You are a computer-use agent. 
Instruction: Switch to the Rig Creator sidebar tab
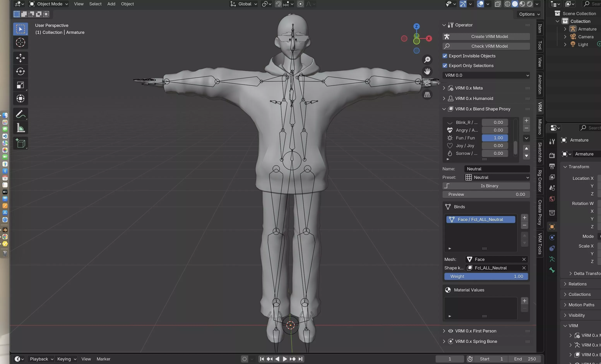pyautogui.click(x=540, y=181)
